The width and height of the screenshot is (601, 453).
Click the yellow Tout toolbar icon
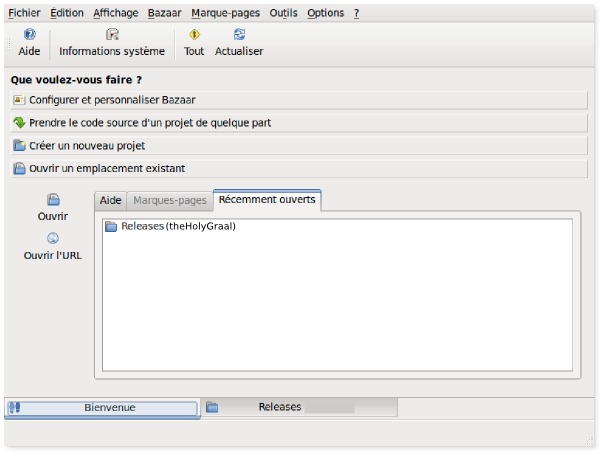coord(194,34)
